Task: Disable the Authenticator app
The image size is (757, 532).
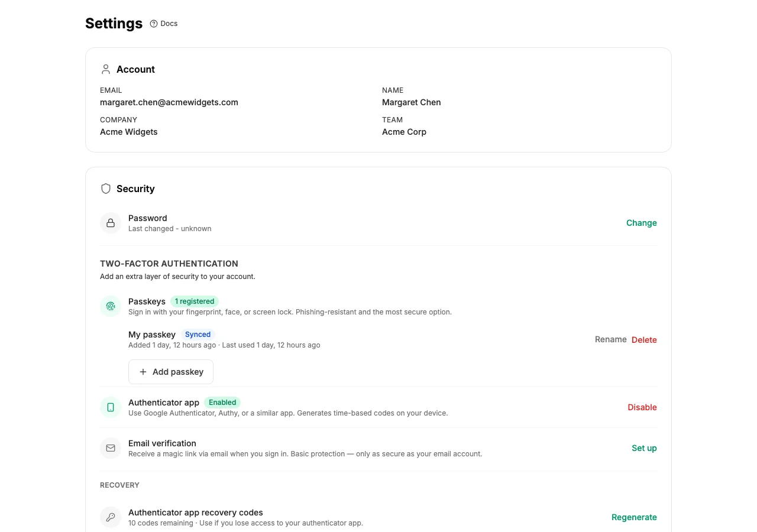Action: (x=642, y=407)
